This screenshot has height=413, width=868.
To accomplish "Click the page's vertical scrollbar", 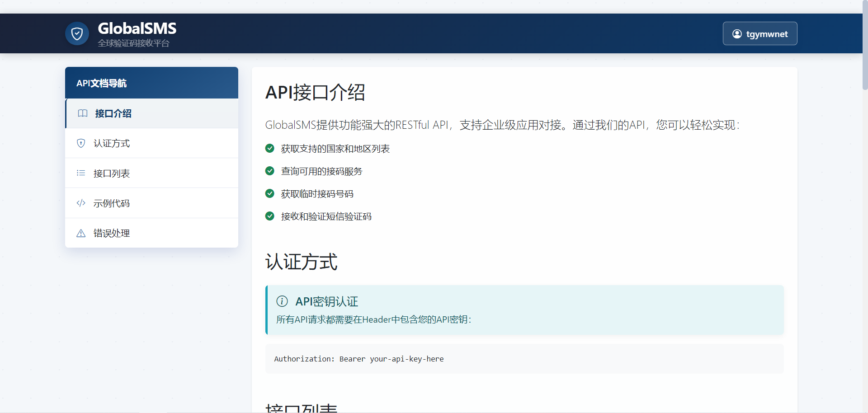I will point(865,45).
